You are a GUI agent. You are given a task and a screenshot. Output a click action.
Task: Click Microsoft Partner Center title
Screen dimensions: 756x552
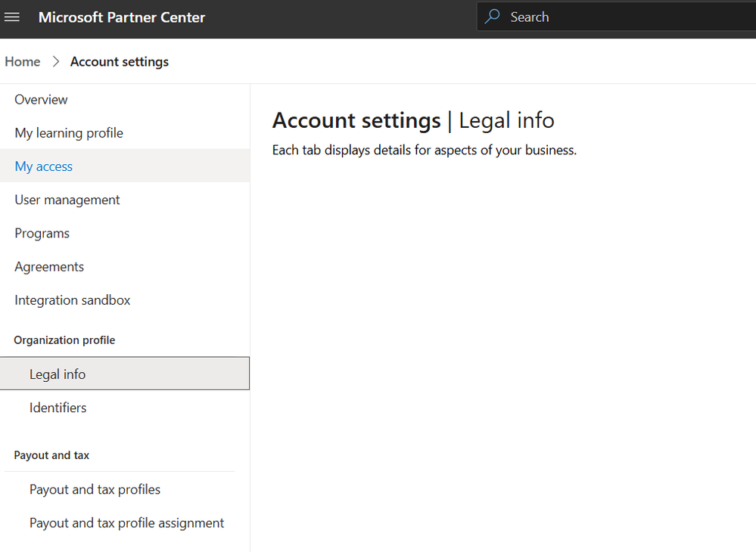(x=122, y=17)
